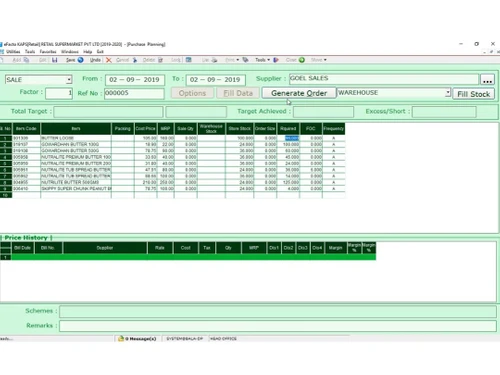Click the Price History panel title
500x375 pixels.
coord(26,238)
